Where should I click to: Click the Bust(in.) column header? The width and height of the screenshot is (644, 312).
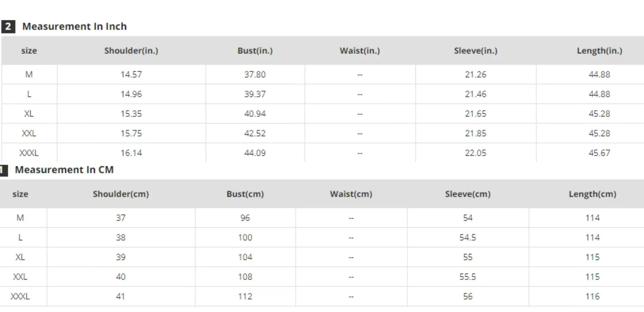click(255, 51)
